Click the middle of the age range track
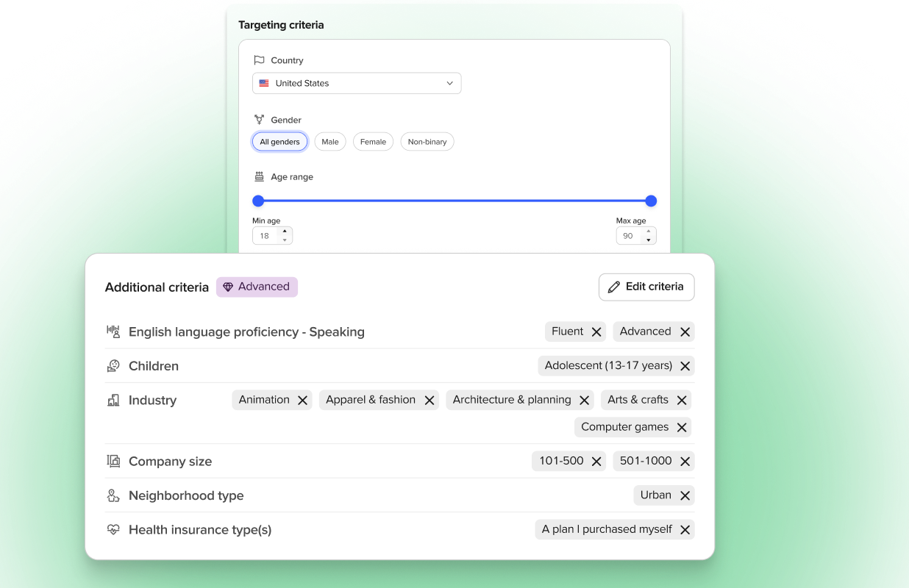This screenshot has width=909, height=588. coord(454,201)
